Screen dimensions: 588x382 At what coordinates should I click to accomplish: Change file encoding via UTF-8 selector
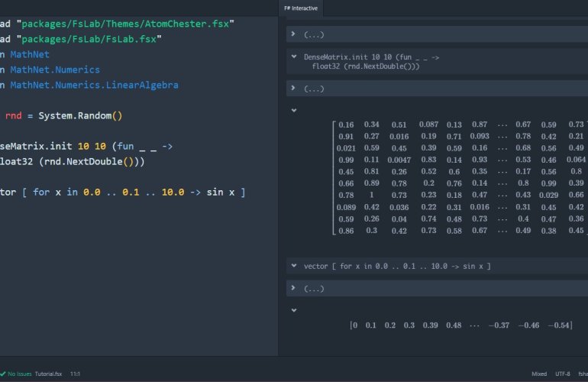[x=563, y=374]
